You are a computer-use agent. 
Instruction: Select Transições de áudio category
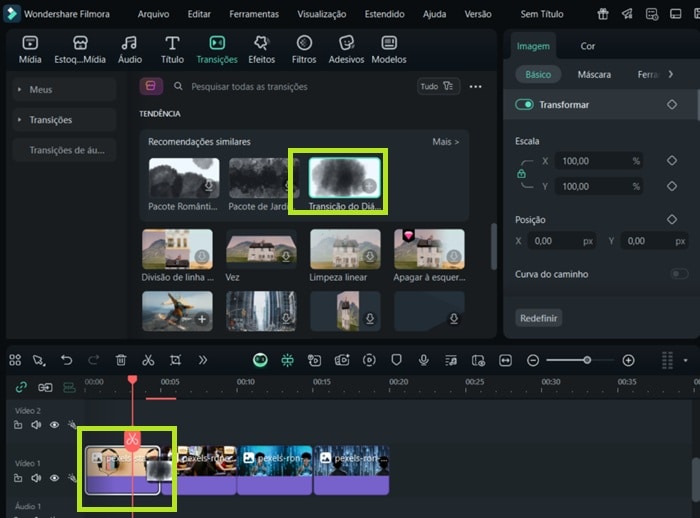(x=65, y=150)
